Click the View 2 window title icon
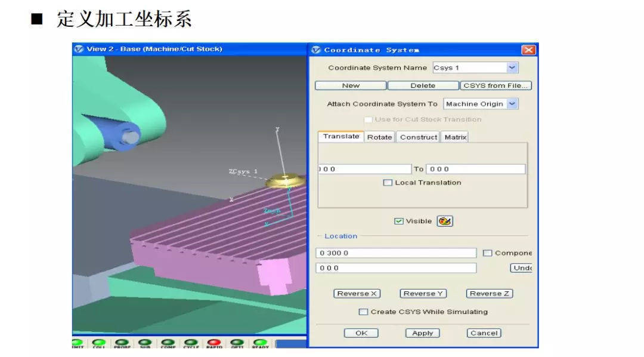The width and height of the screenshot is (644, 357). coord(79,49)
